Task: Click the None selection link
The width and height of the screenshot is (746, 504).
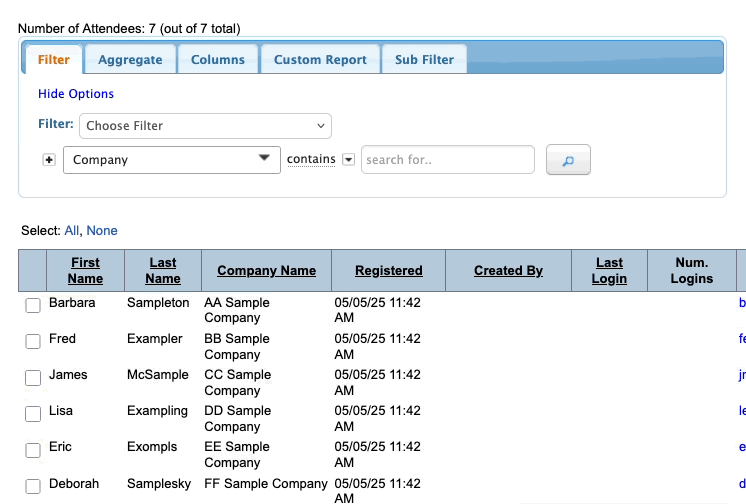Action: click(102, 231)
